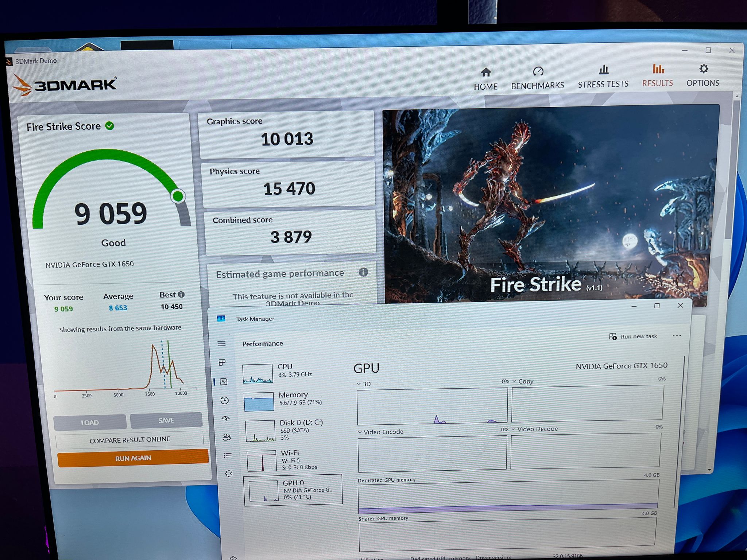Click Run new task in Task Manager
747x560 pixels.
point(633,336)
